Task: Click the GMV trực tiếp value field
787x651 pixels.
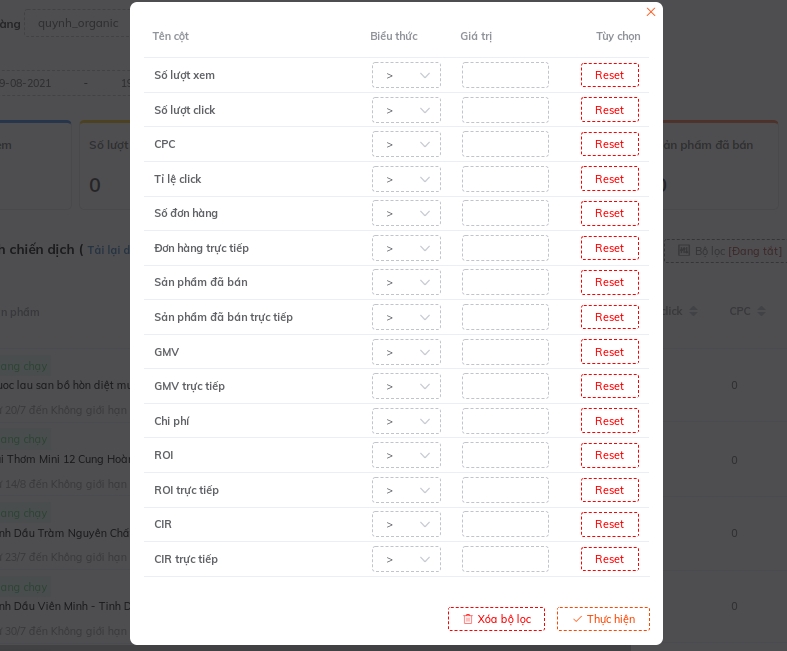Action: click(505, 386)
